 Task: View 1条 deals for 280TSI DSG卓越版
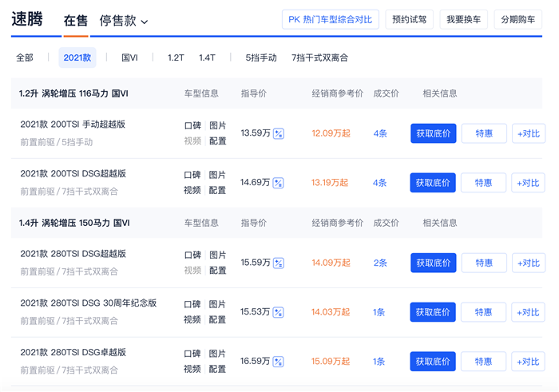pos(379,362)
